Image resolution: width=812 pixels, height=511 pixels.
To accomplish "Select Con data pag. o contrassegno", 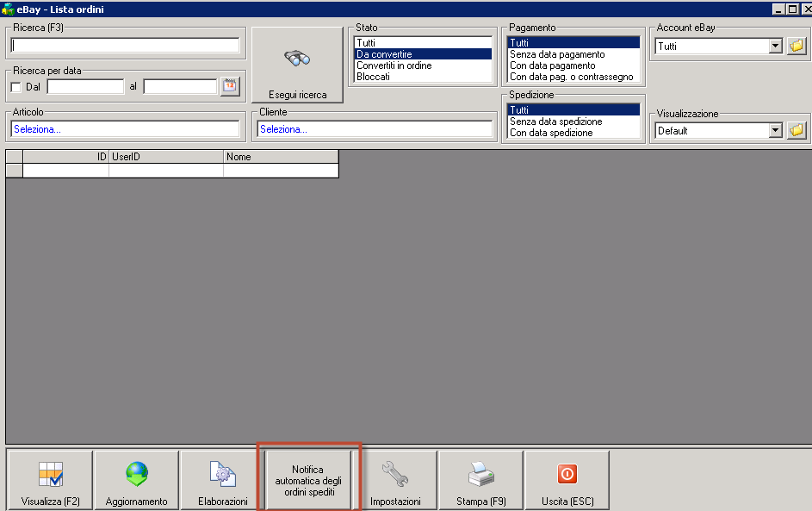I will click(573, 77).
